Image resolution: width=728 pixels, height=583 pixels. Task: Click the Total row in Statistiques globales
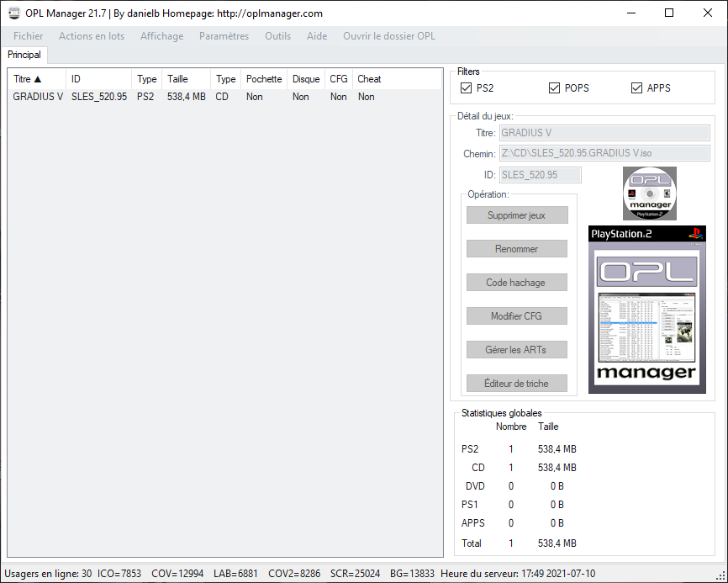pyautogui.click(x=519, y=543)
